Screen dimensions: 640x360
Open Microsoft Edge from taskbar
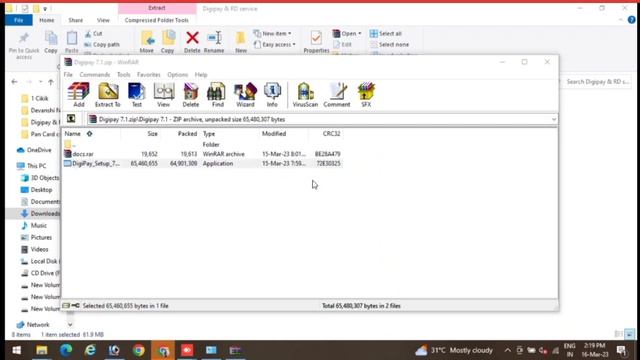[66, 350]
